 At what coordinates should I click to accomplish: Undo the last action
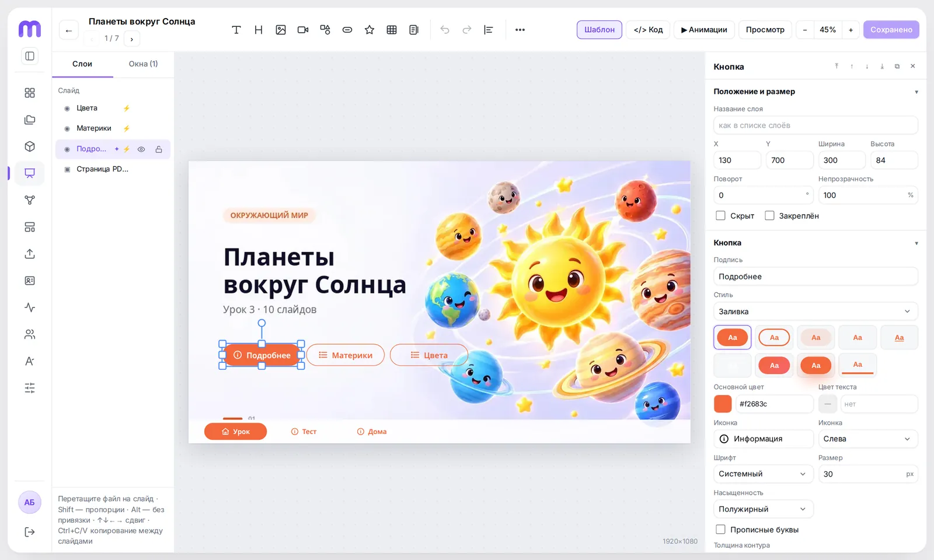pos(445,30)
